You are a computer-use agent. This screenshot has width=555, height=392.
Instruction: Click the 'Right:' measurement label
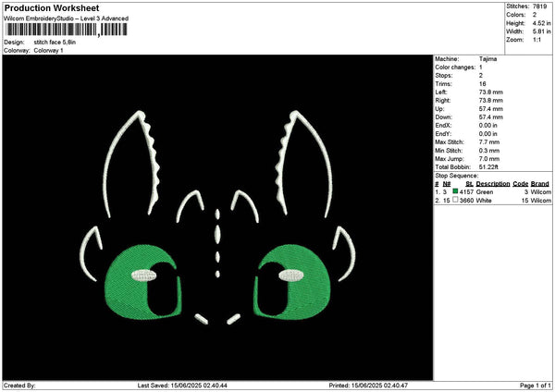pos(443,101)
